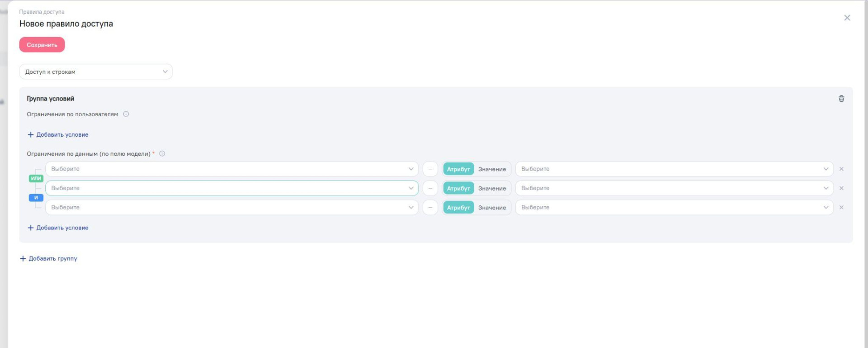Remove the first data condition row

pyautogui.click(x=841, y=169)
